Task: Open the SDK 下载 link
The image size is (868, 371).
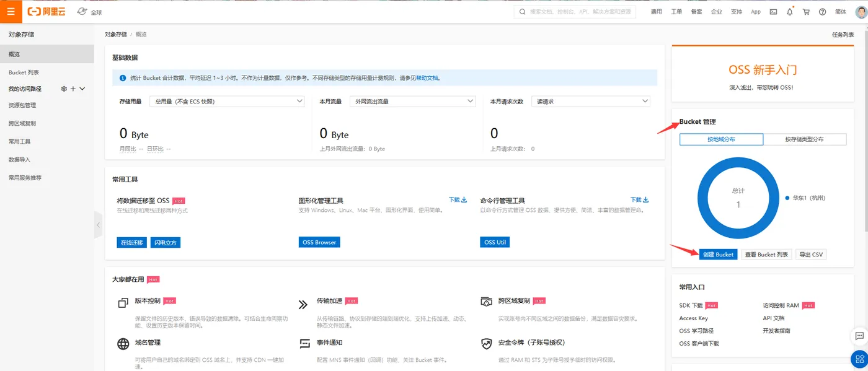Action: [x=691, y=305]
